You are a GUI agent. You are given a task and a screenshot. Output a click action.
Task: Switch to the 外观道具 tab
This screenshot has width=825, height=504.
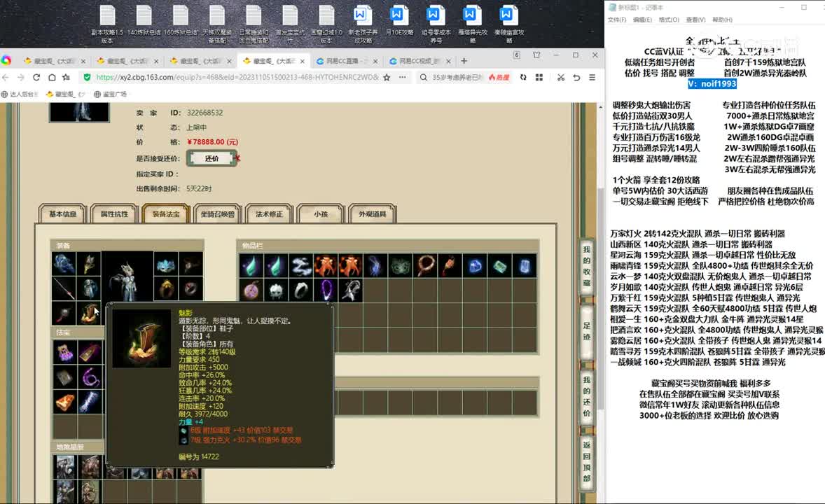(x=372, y=214)
